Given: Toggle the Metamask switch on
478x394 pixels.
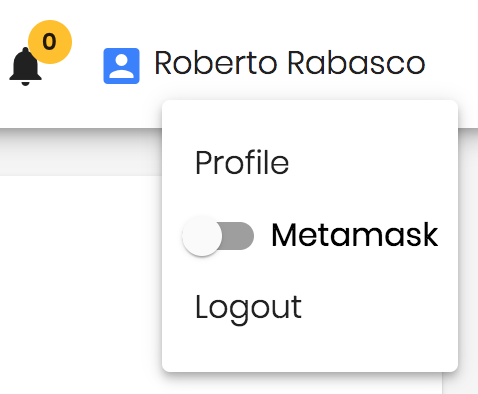Looking at the screenshot, I should pyautogui.click(x=218, y=236).
